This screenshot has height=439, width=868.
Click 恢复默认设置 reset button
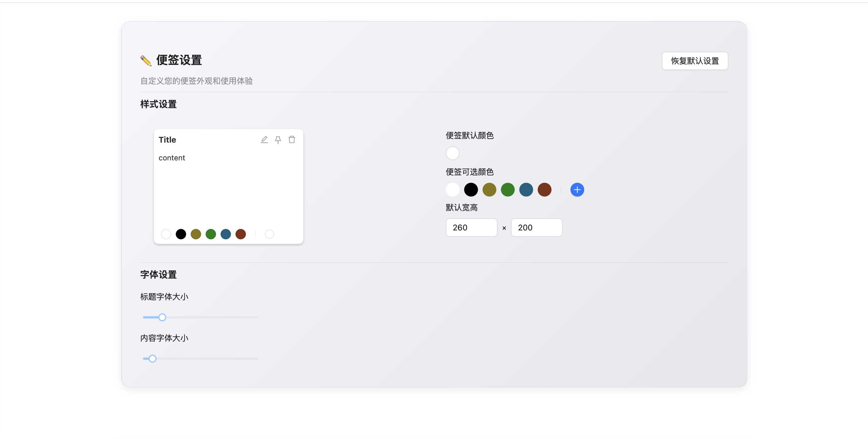tap(695, 61)
